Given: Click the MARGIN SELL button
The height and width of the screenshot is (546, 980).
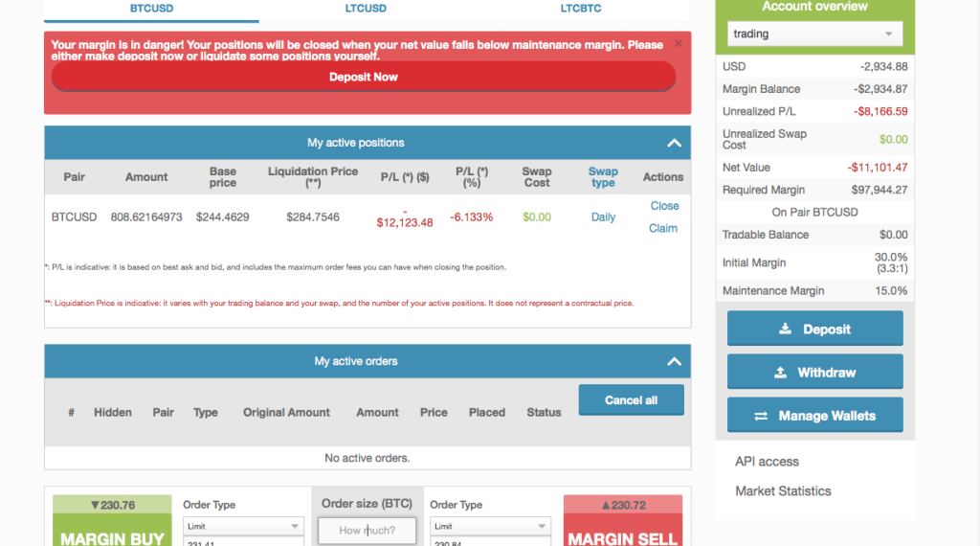Looking at the screenshot, I should coord(622,532).
